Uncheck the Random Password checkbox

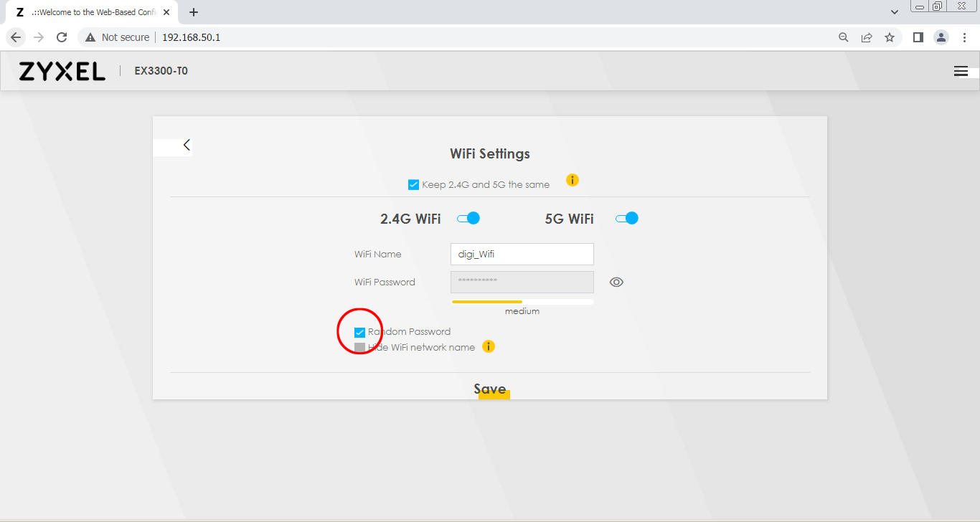pyautogui.click(x=359, y=332)
